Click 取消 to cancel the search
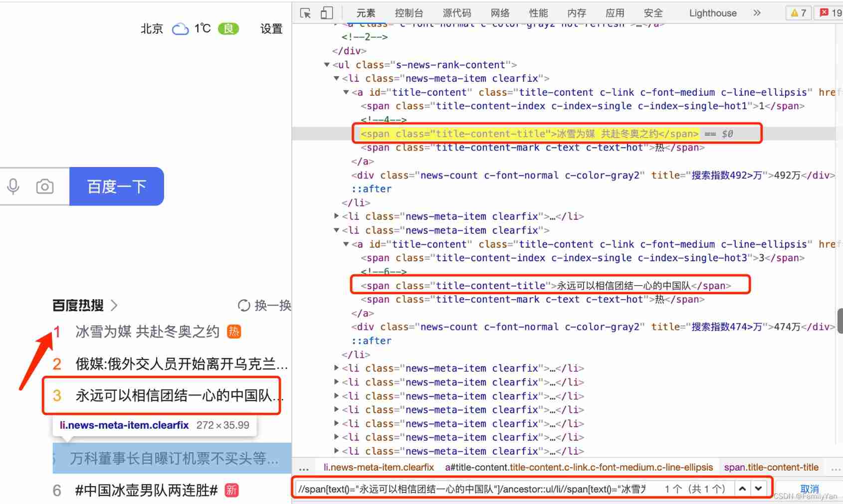This screenshot has width=843, height=504. (809, 489)
